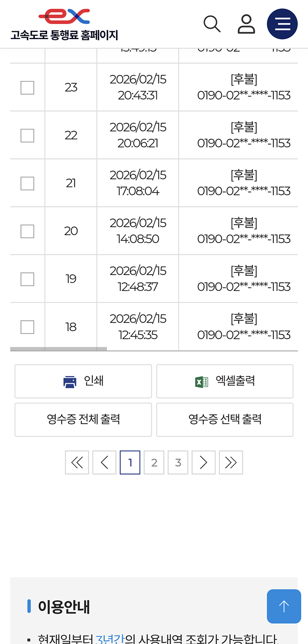Open the hamburger navigation menu
This screenshot has height=644, width=308.
pyautogui.click(x=282, y=23)
